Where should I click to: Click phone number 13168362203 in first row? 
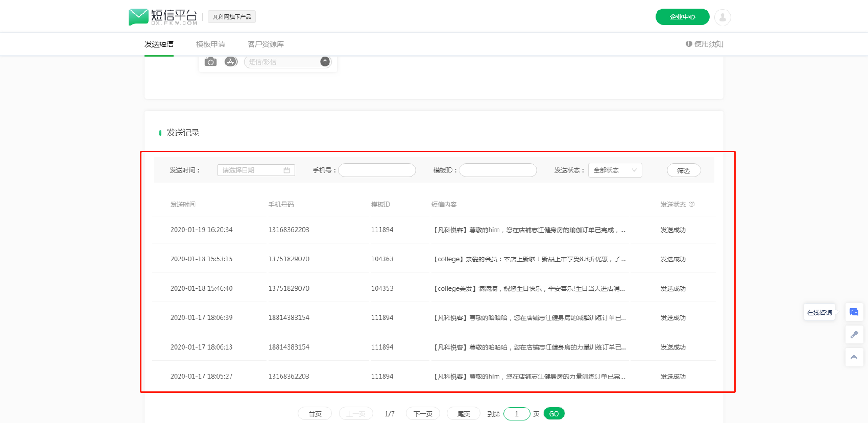coord(289,230)
